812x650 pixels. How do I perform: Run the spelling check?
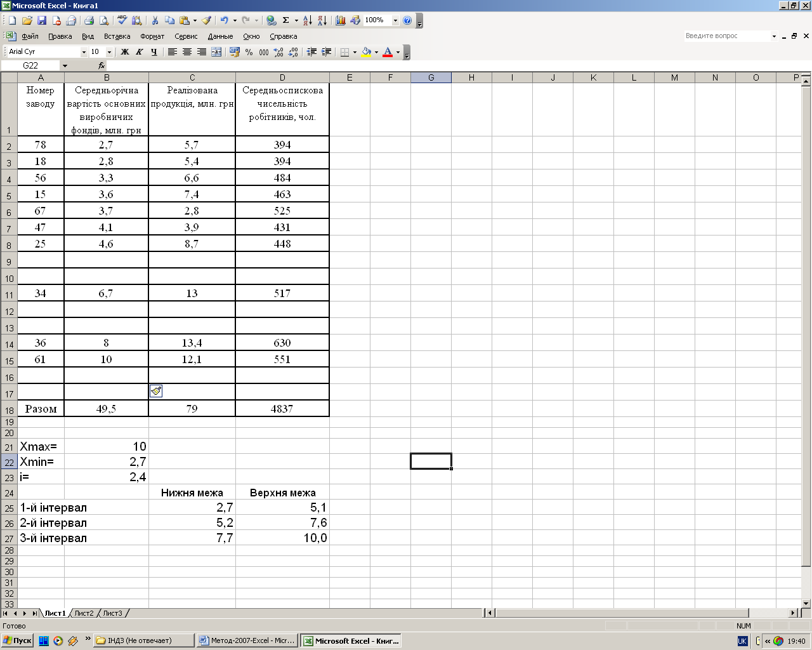pos(122,20)
